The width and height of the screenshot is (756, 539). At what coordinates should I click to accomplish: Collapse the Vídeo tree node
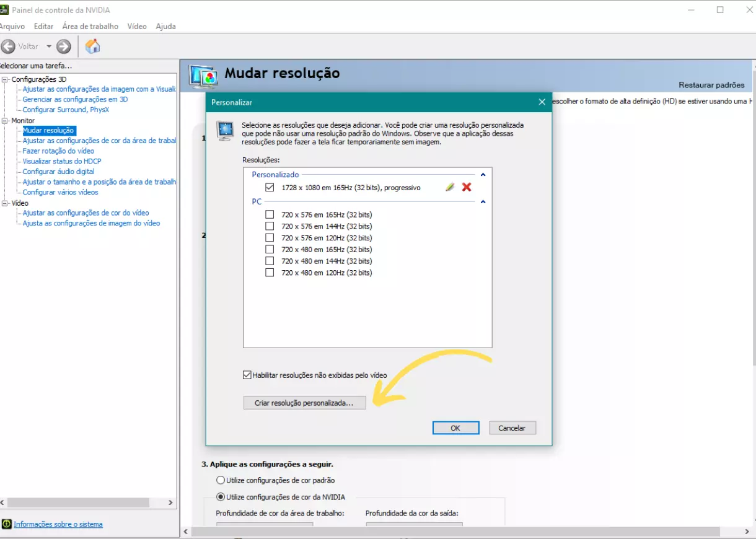click(x=6, y=203)
